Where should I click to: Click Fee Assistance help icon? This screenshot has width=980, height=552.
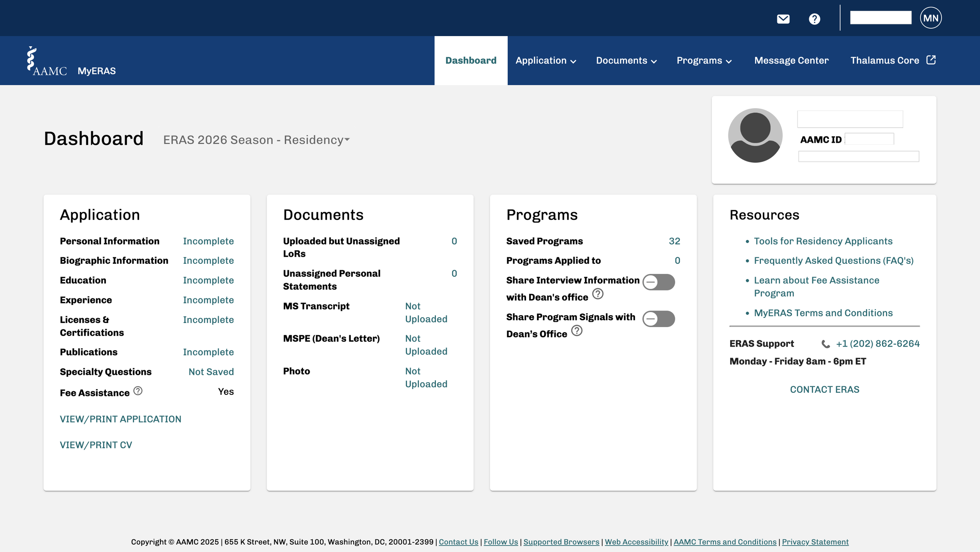tap(138, 391)
